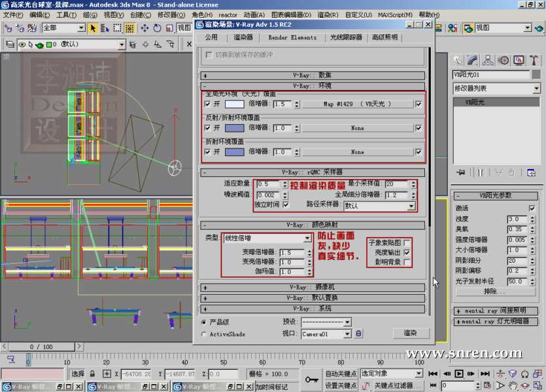Activate Select and Move tool

(145, 28)
